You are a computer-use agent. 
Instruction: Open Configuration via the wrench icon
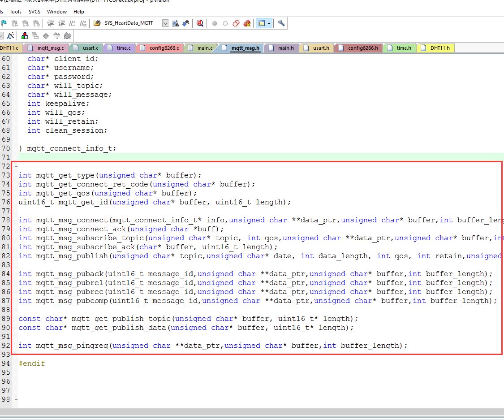tap(281, 23)
